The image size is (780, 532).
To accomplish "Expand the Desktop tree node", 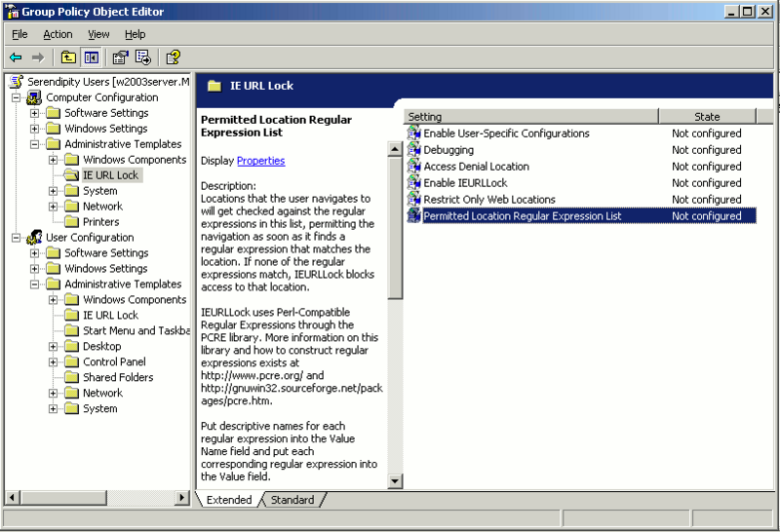I will pos(53,347).
